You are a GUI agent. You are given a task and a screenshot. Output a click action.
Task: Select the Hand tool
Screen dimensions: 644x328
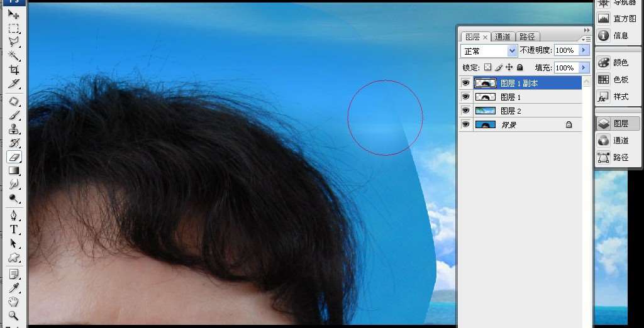point(14,302)
